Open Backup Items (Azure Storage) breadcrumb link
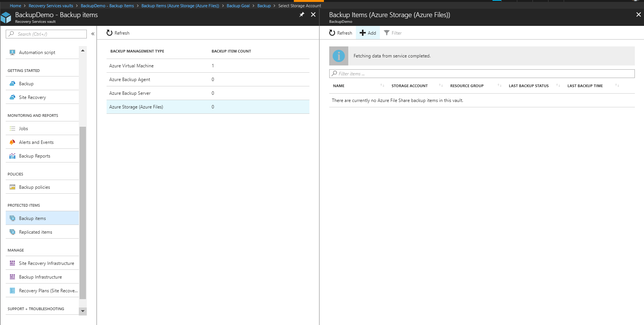The image size is (644, 325). click(180, 6)
